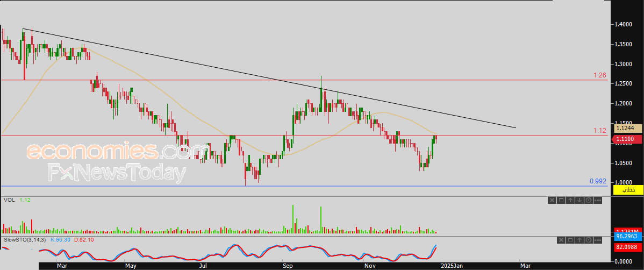This screenshot has width=644, height=270.
Task: Close the SlowSTO indicator pane
Action: (x=561, y=240)
